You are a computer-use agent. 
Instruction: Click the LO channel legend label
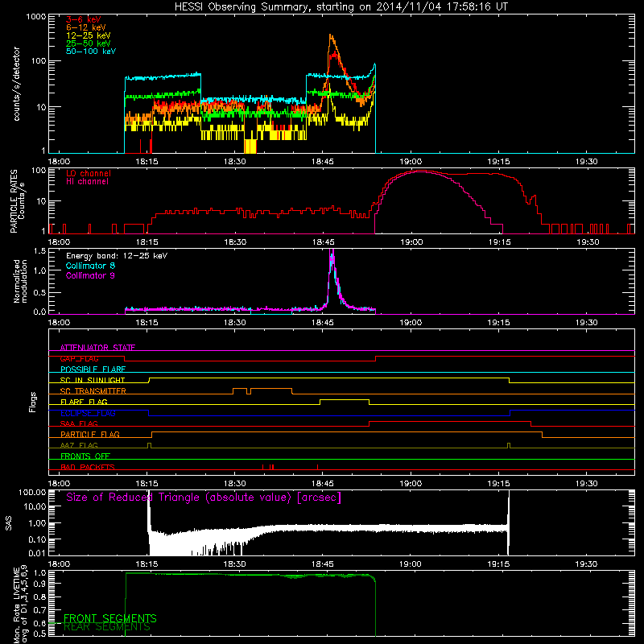89,173
